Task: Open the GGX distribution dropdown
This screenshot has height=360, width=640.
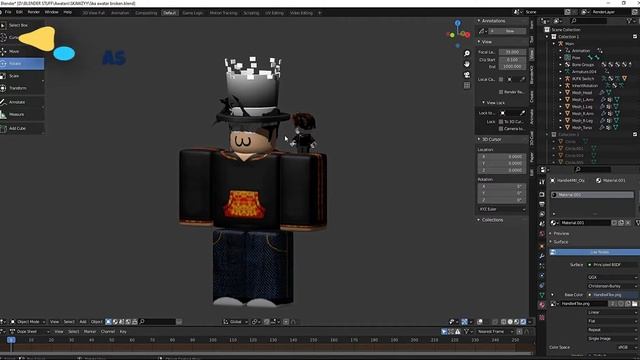Action: coord(612,277)
